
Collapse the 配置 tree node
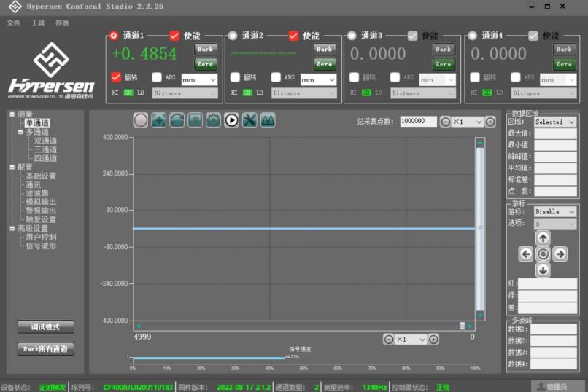pos(12,167)
